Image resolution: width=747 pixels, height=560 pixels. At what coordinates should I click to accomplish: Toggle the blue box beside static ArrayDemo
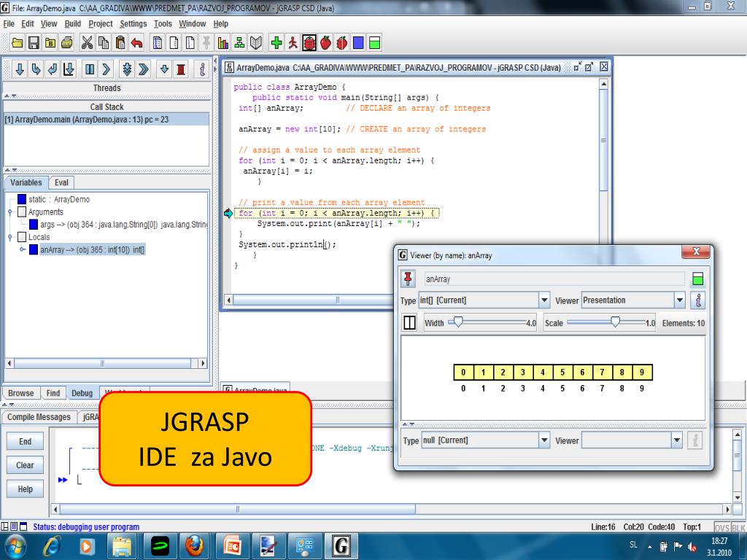(22, 199)
